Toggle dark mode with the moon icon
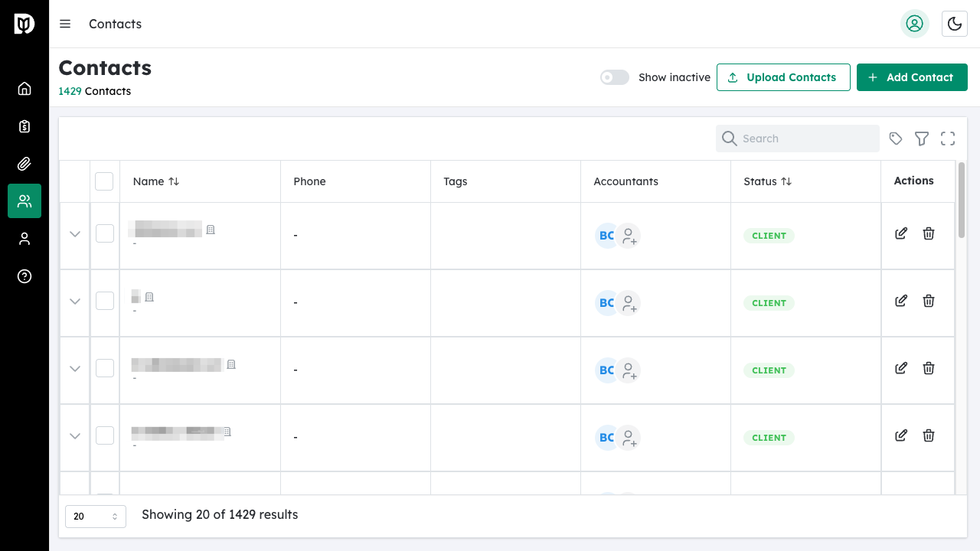 tap(954, 24)
